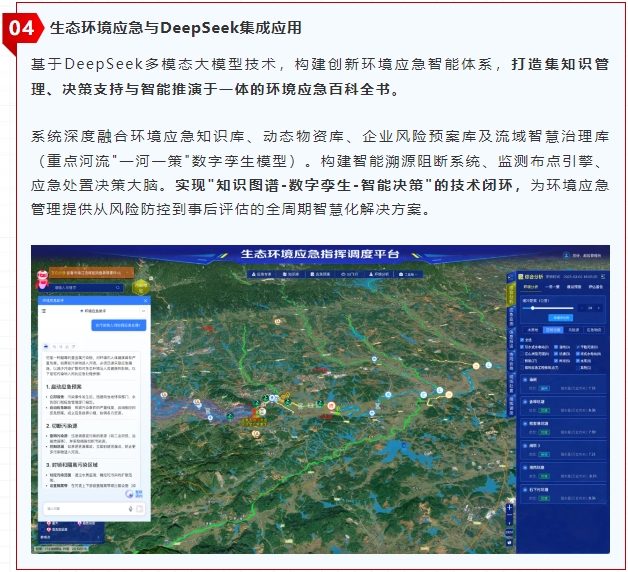Zoom in with the map plus button
628x572 pixels.
pyautogui.click(x=509, y=508)
